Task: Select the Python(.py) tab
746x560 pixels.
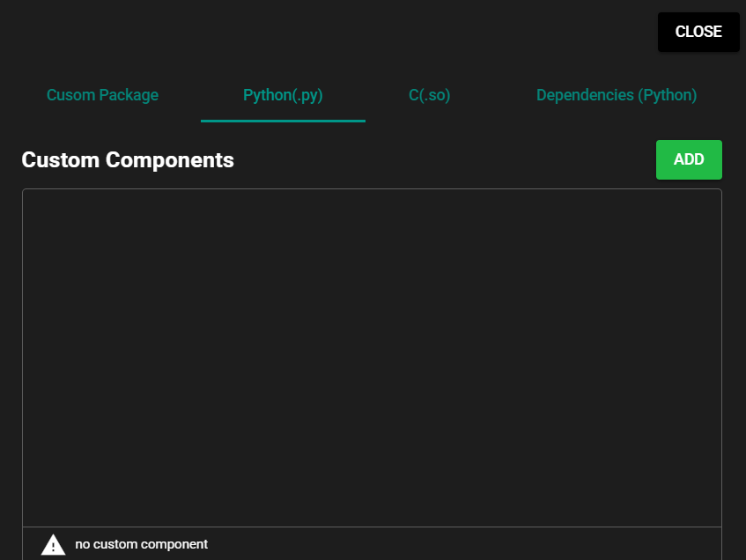Action: point(283,95)
